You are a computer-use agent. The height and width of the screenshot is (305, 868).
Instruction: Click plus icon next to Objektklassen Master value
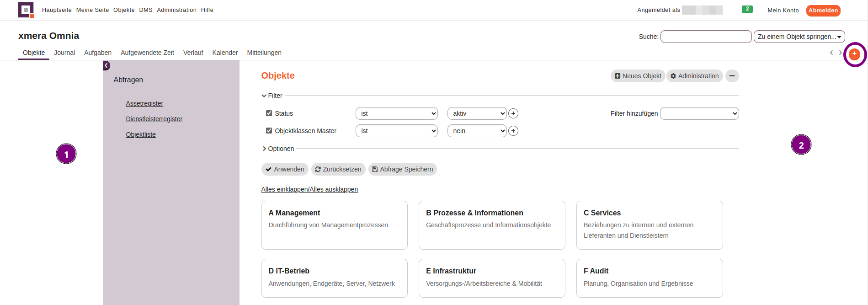(x=513, y=131)
